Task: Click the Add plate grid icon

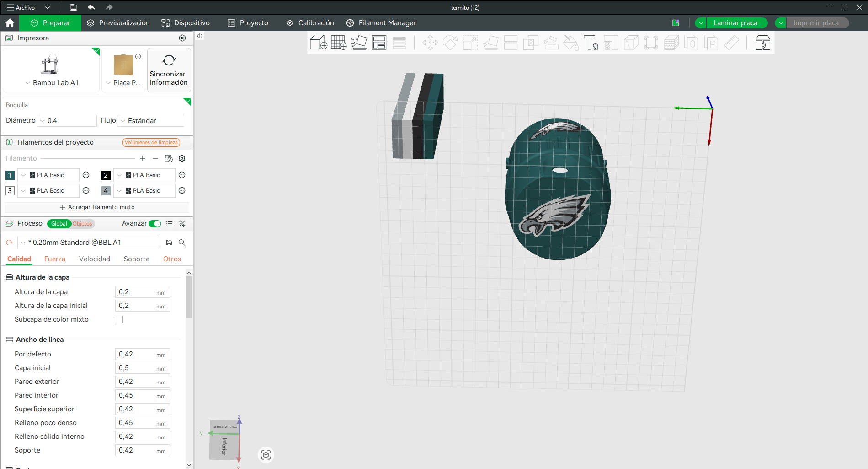Action: [x=339, y=43]
